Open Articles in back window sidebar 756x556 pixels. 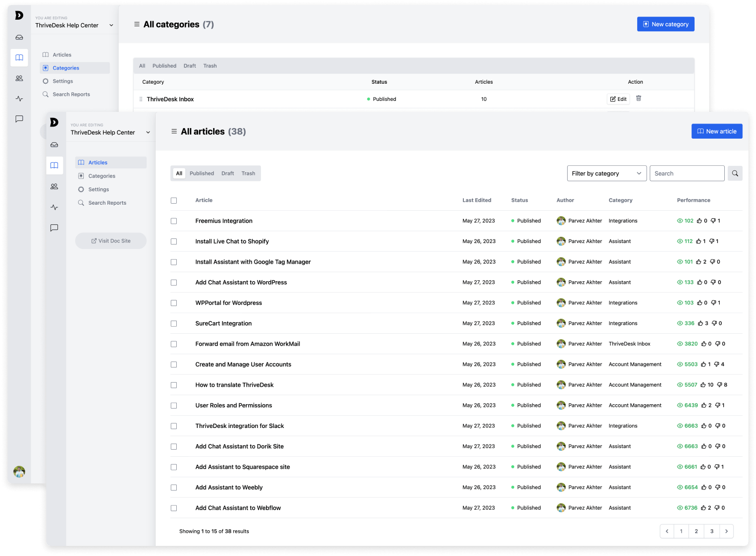75,54
